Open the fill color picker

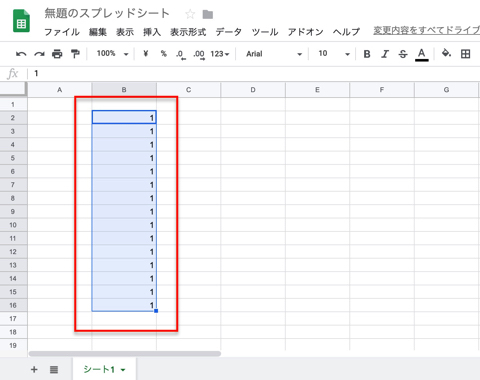(x=446, y=53)
